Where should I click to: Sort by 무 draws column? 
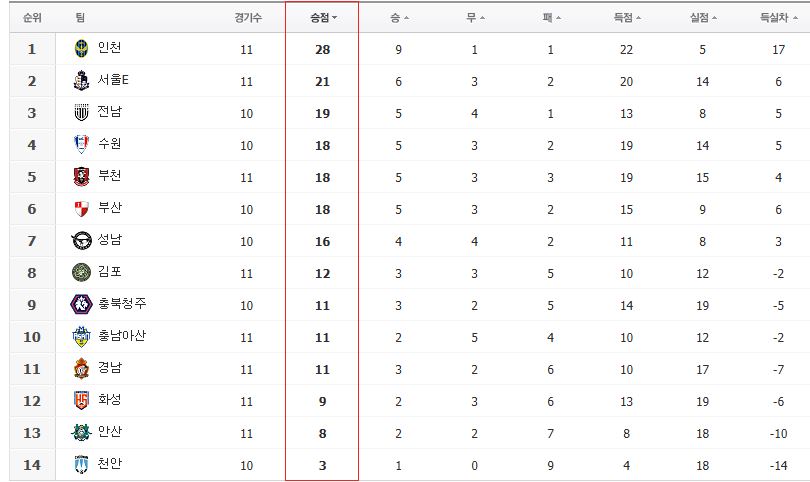tap(475, 18)
